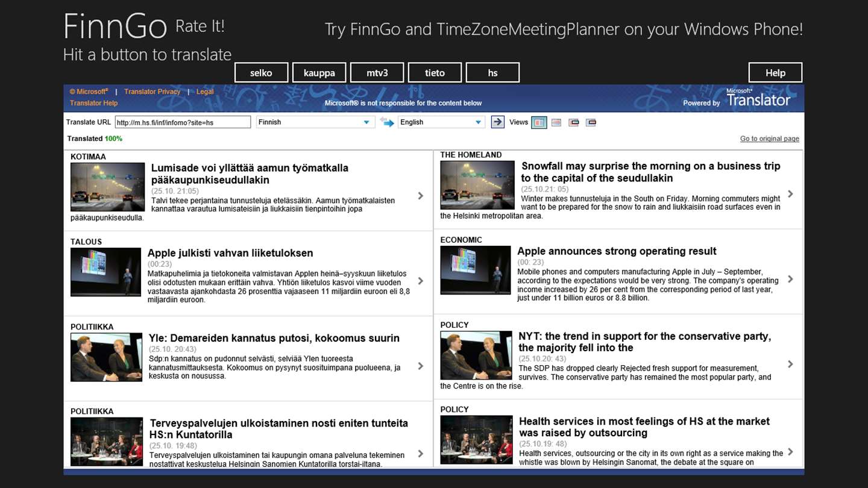Open chevron arrow for Snowfall English article
This screenshot has width=868, height=488.
pos(791,194)
